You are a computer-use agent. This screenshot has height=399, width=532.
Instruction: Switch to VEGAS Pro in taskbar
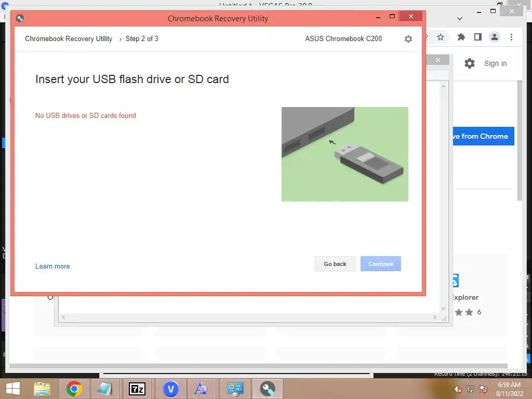170,389
